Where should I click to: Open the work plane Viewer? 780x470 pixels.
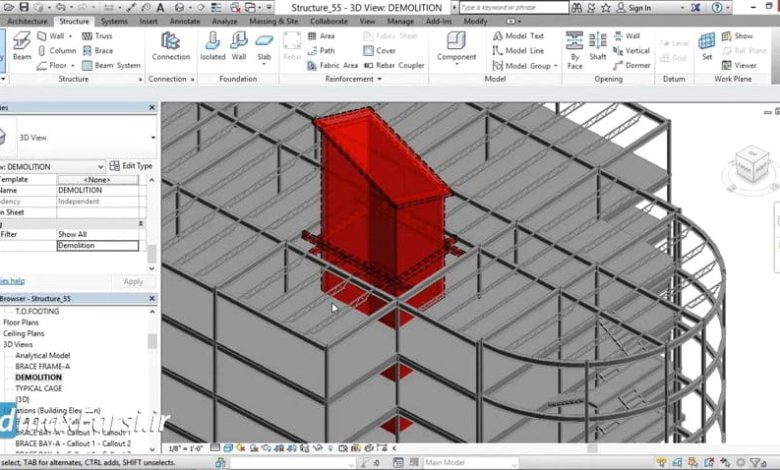point(739,65)
